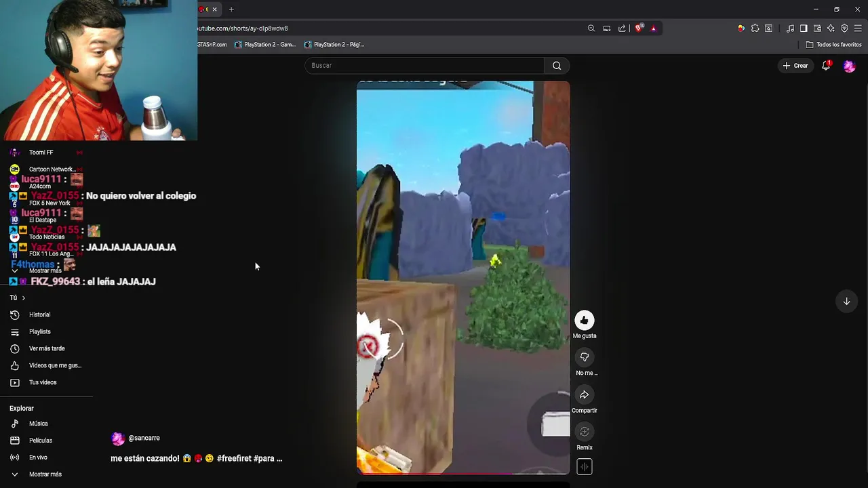
Task: Click the Explorar section heading
Action: [x=22, y=408]
